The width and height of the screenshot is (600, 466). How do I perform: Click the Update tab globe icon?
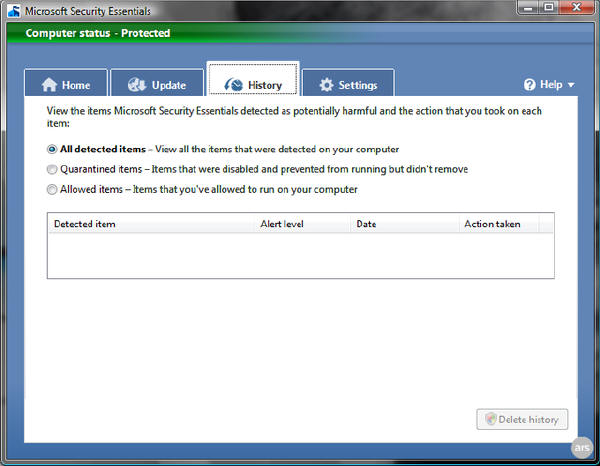137,85
